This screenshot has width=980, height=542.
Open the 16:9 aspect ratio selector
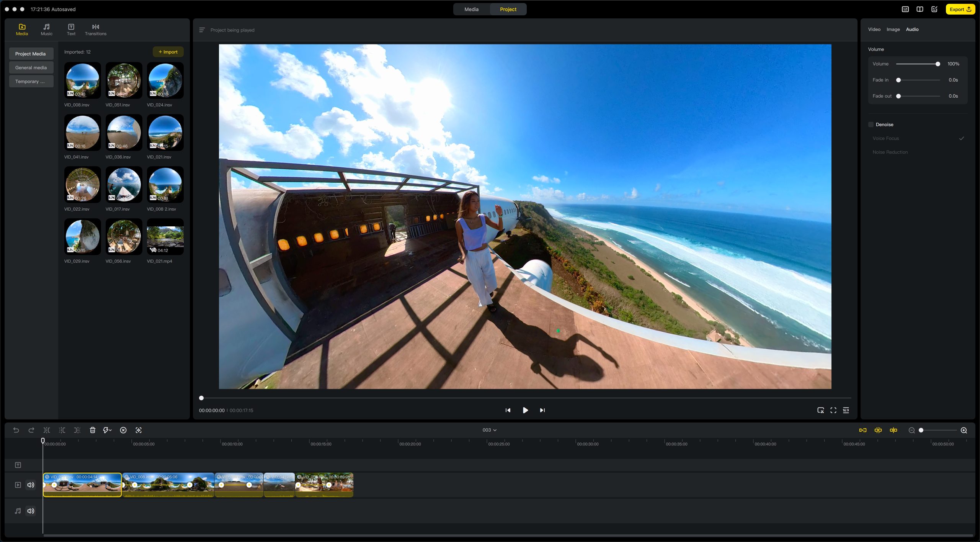[846, 410]
